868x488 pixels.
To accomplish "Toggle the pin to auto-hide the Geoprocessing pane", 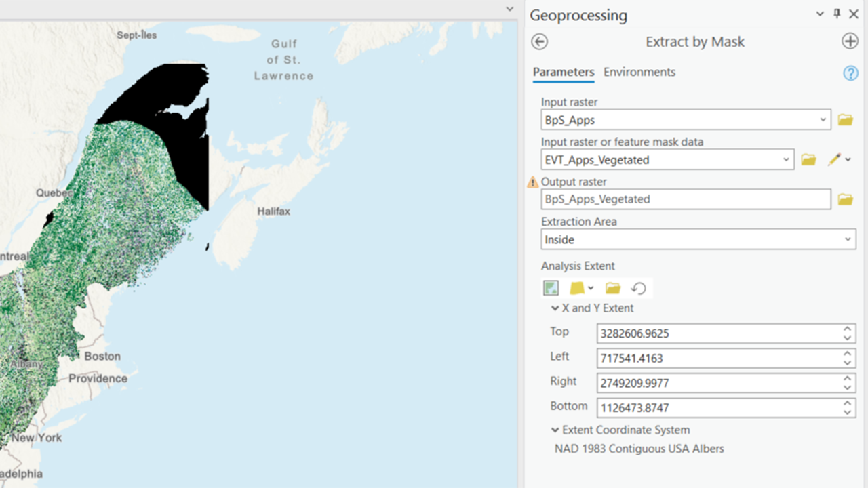I will [x=837, y=14].
